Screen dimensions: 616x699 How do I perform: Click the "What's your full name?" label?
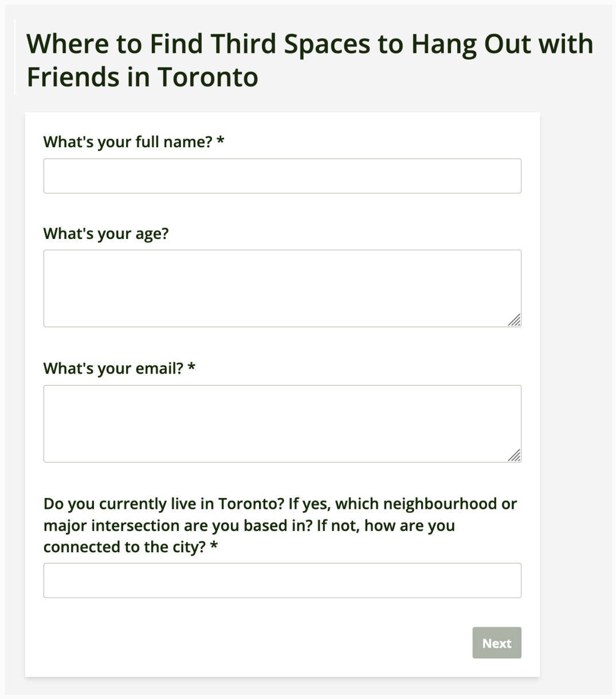[127, 142]
